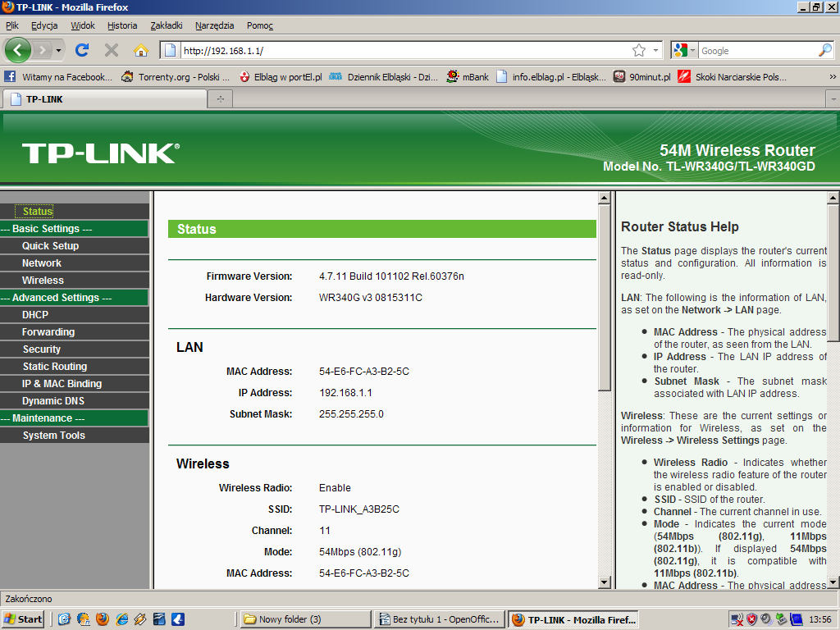Open Static Routing in the sidebar
840x630 pixels.
55,367
